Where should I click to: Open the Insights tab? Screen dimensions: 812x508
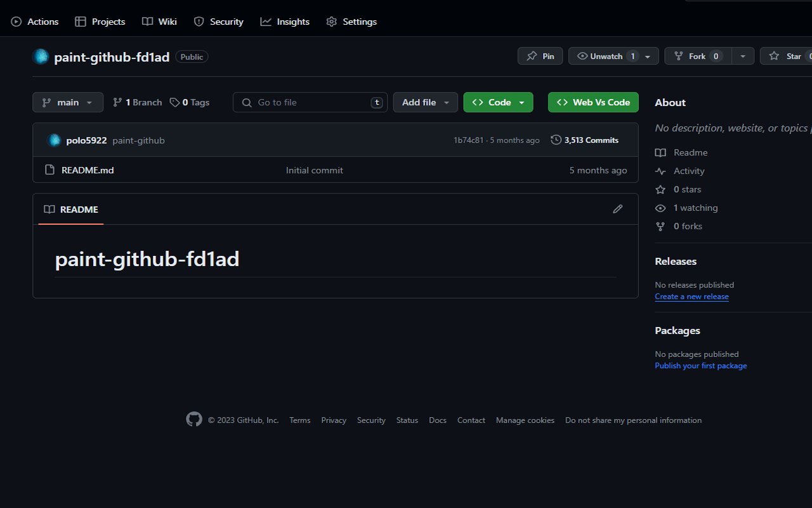[x=285, y=22]
